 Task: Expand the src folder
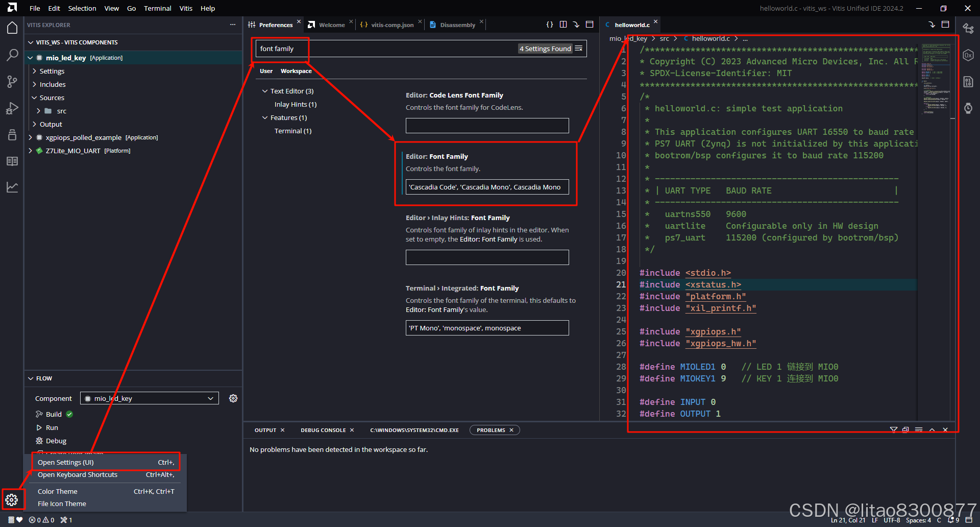click(x=39, y=111)
